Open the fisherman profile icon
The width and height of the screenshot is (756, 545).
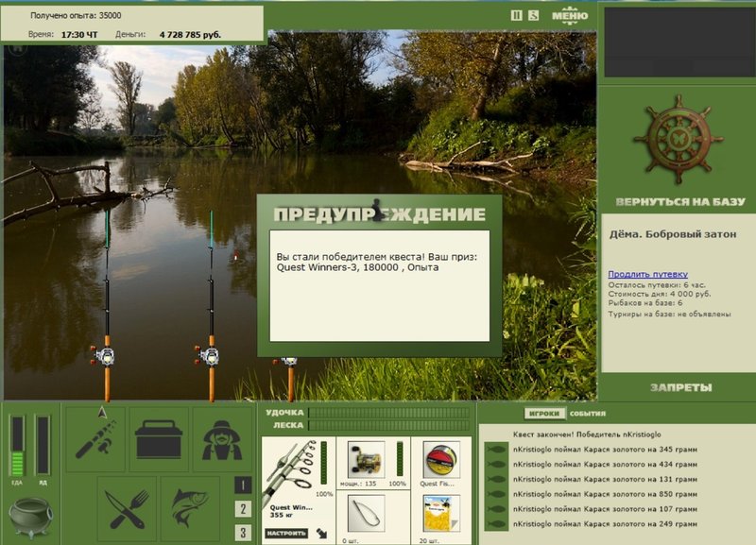222,439
